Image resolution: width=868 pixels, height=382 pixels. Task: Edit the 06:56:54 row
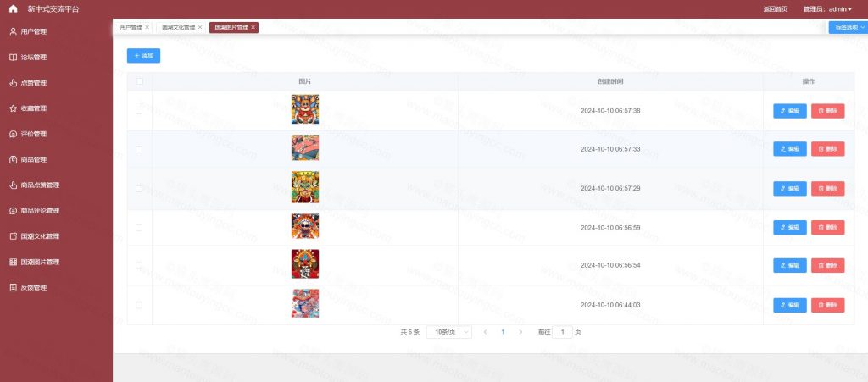click(x=790, y=265)
